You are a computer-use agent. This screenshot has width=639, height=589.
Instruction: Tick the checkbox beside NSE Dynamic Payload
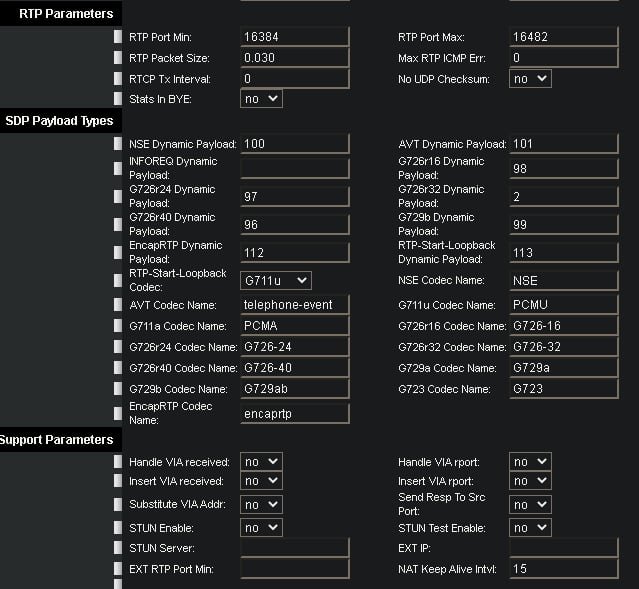click(x=117, y=143)
